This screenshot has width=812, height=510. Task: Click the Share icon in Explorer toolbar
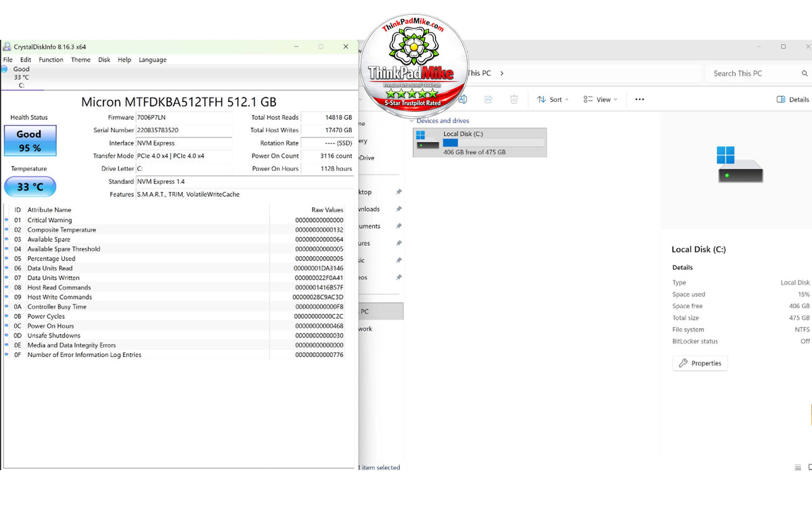(488, 99)
